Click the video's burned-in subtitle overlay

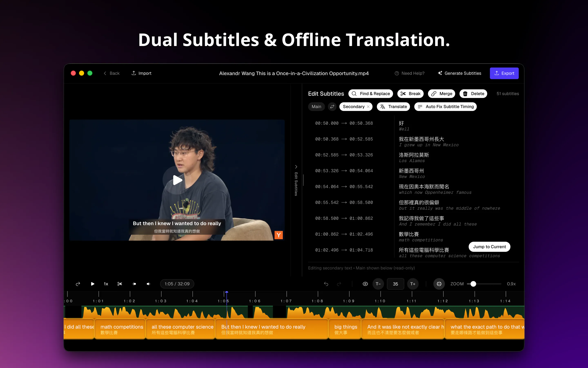tap(177, 227)
